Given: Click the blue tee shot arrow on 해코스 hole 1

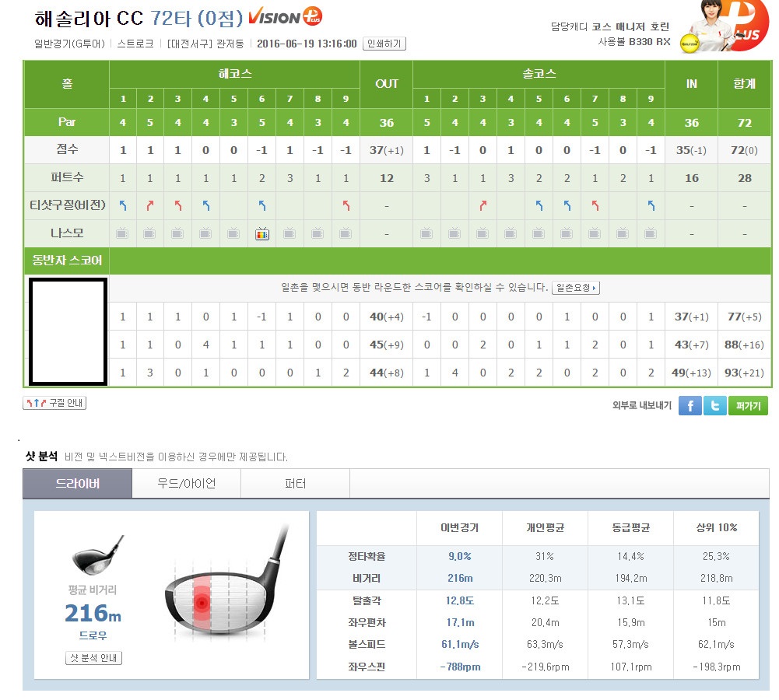Looking at the screenshot, I should click(x=122, y=206).
